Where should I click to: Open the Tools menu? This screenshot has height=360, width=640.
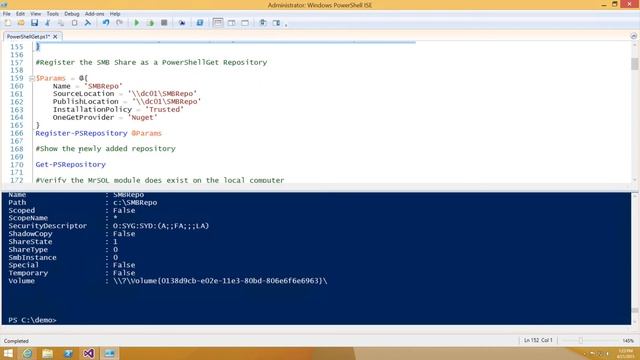coord(53,14)
